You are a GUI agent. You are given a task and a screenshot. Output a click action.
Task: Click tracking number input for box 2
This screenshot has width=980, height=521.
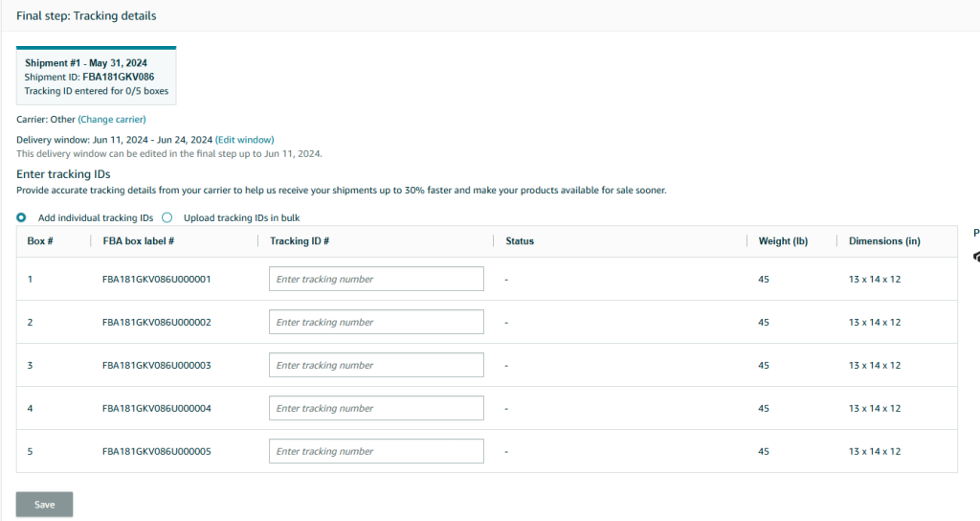tap(376, 323)
